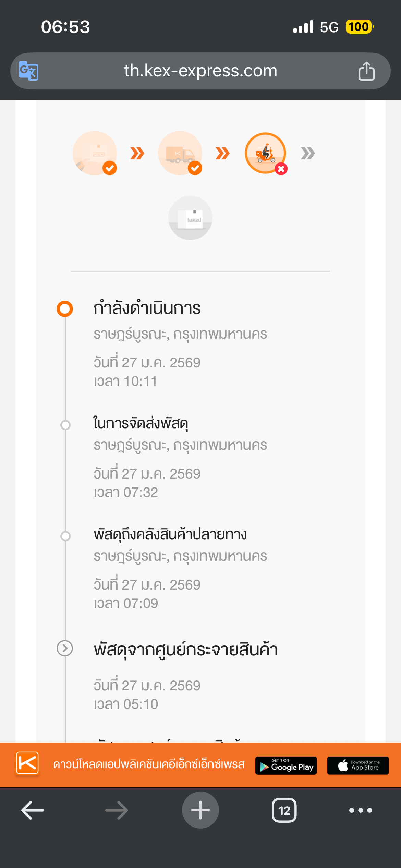Open the browser three-dot menu
Viewport: 401px width, 868px height.
360,810
